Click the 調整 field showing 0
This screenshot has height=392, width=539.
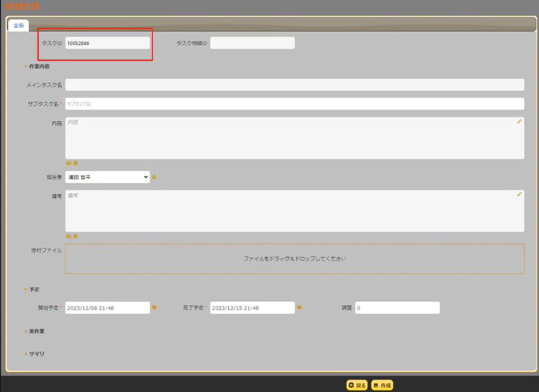pos(398,308)
